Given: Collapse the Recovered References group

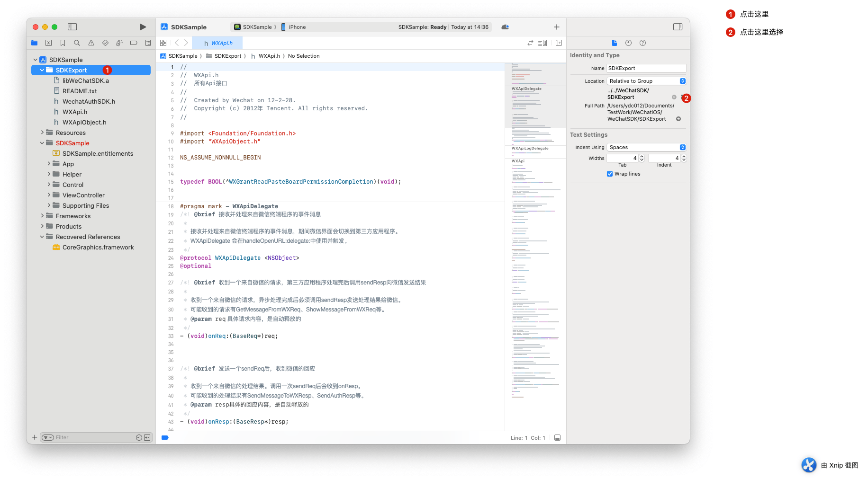Looking at the screenshot, I should 42,237.
